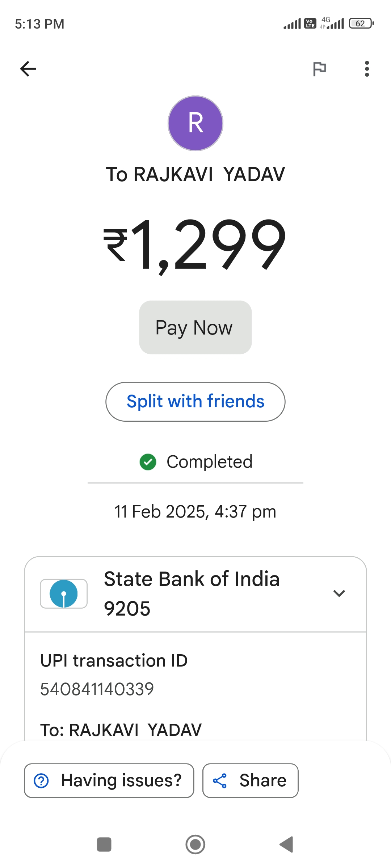Tap the State Bank of India logo
Image resolution: width=391 pixels, height=868 pixels.
click(64, 593)
